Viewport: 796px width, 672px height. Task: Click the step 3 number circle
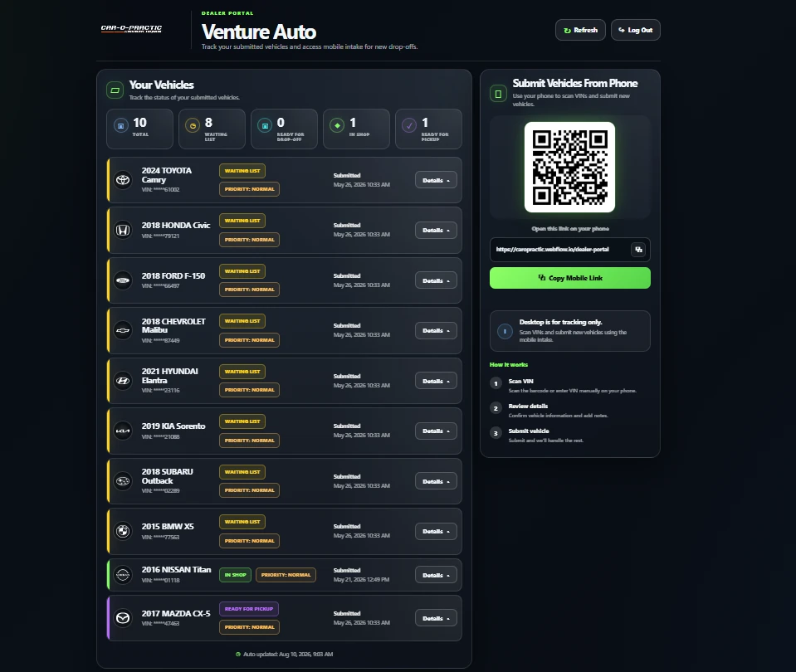pyautogui.click(x=496, y=433)
